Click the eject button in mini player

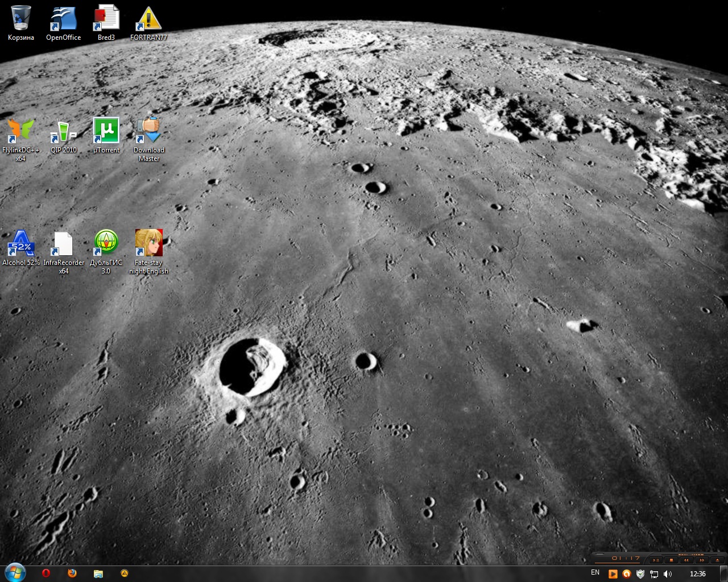(717, 560)
